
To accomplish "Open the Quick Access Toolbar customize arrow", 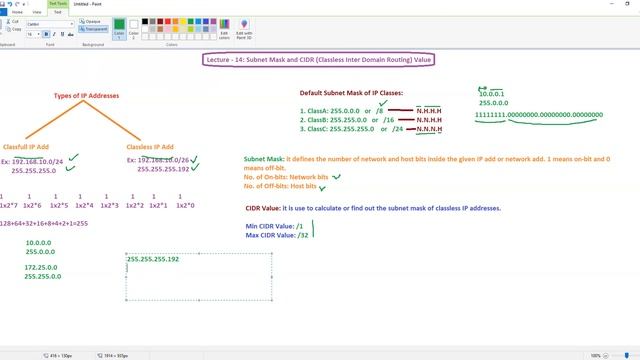I will [x=24, y=4].
